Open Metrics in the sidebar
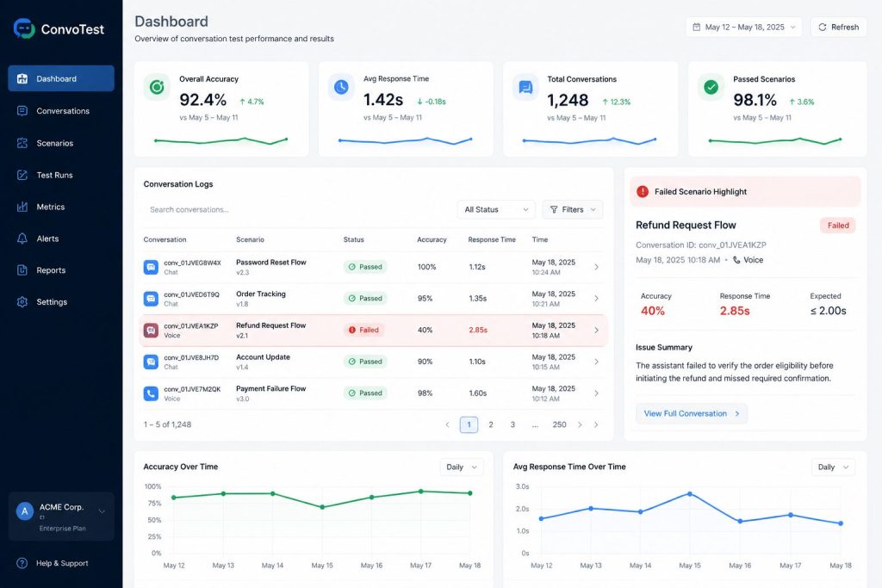Viewport: 882px width, 588px height. click(x=61, y=207)
